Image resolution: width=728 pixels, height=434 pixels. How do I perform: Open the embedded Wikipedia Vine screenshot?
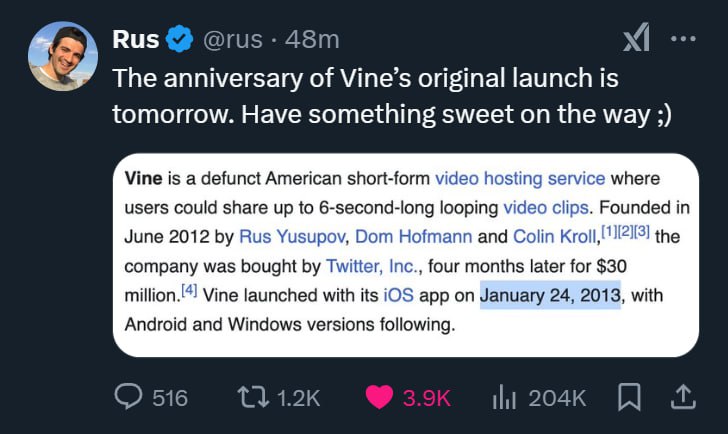coord(405,253)
